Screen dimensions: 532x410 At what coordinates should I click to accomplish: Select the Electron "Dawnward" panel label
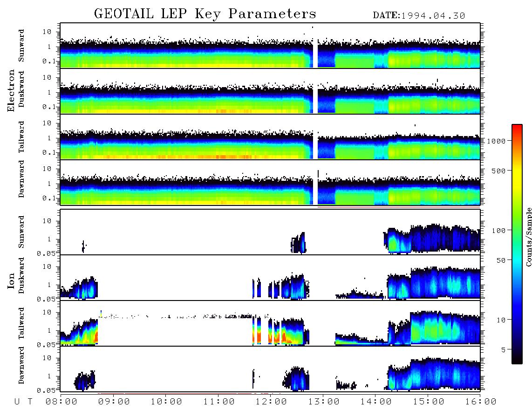pos(21,179)
